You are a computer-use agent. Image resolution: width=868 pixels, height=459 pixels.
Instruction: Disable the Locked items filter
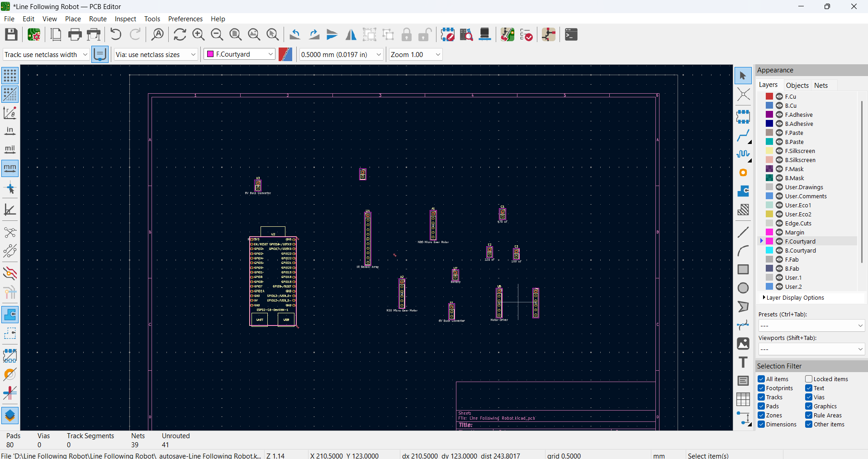click(x=808, y=379)
